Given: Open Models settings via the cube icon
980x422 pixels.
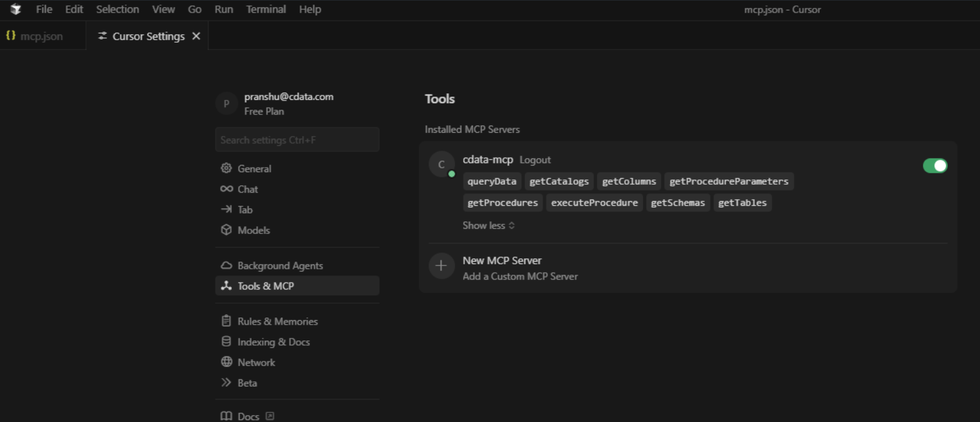Looking at the screenshot, I should click(226, 230).
